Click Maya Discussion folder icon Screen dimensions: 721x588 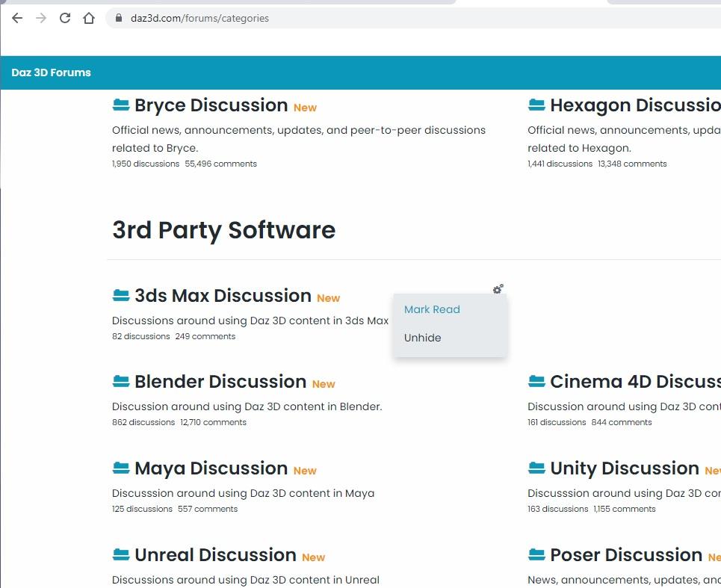tap(121, 468)
